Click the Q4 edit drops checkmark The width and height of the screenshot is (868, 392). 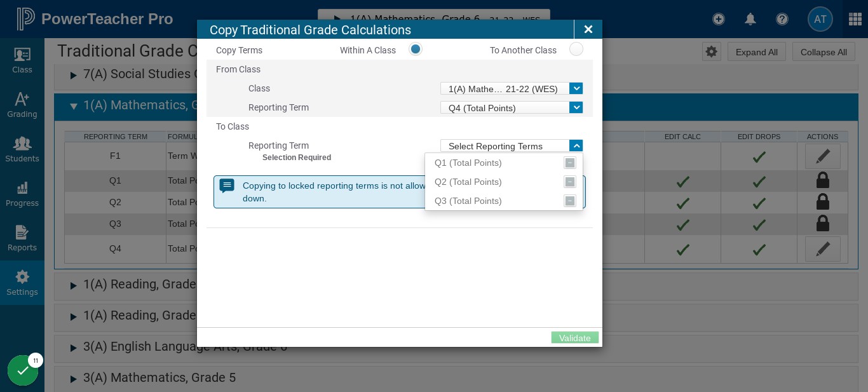(x=759, y=250)
